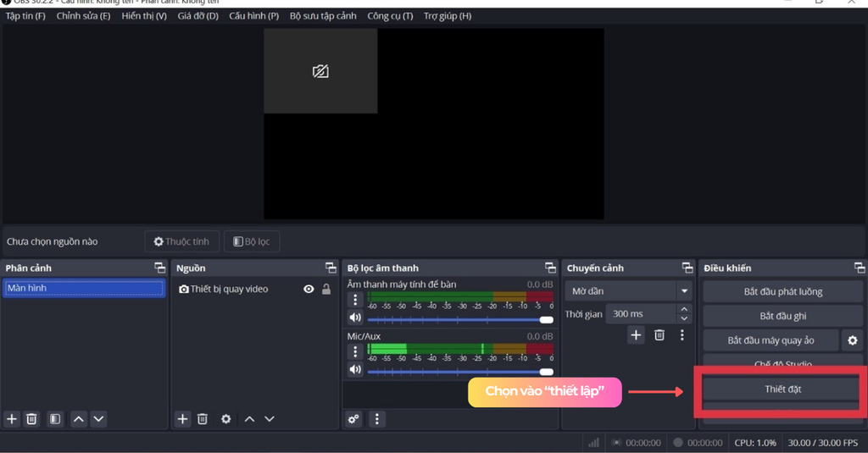Move source down in Nguồn panel
Viewport: 868px width, 453px height.
tap(269, 418)
